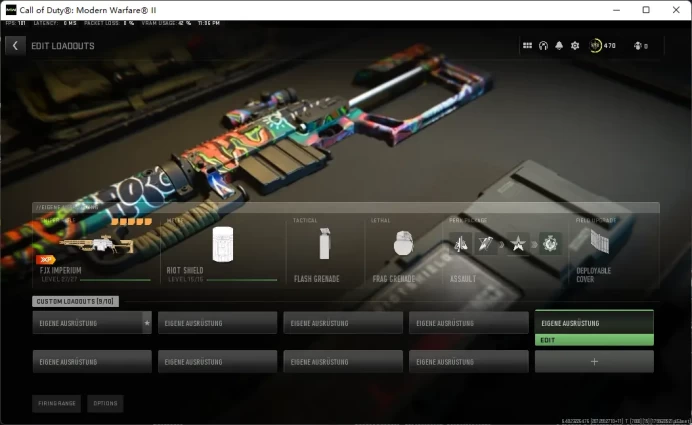This screenshot has width=692, height=425.
Task: Click the Deployable Cover label
Action: click(594, 275)
